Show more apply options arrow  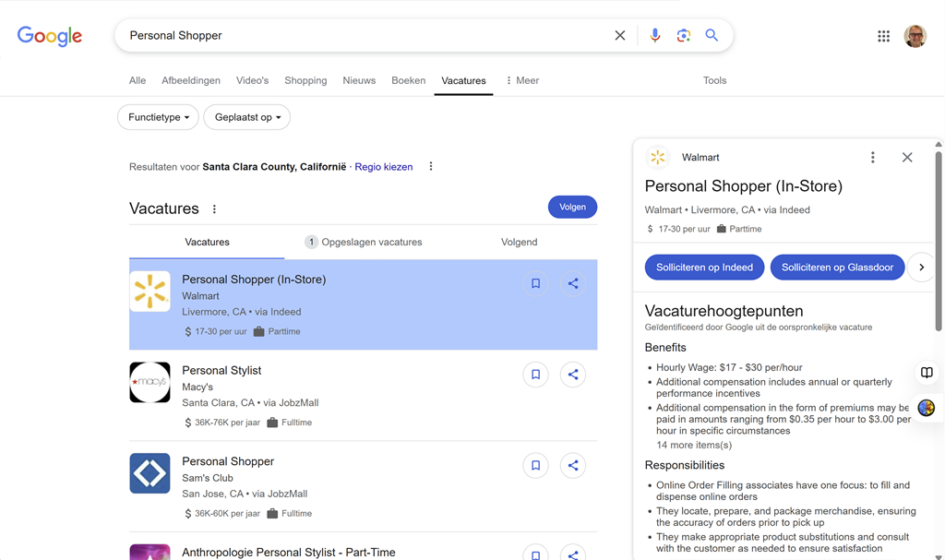click(x=921, y=268)
